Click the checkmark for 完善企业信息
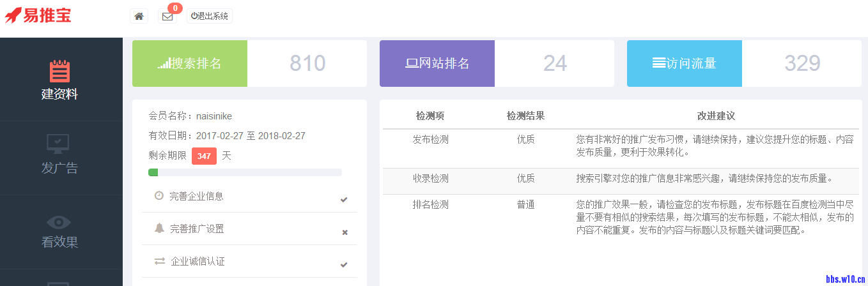Viewport: 868px width, 286px height. pos(344,200)
